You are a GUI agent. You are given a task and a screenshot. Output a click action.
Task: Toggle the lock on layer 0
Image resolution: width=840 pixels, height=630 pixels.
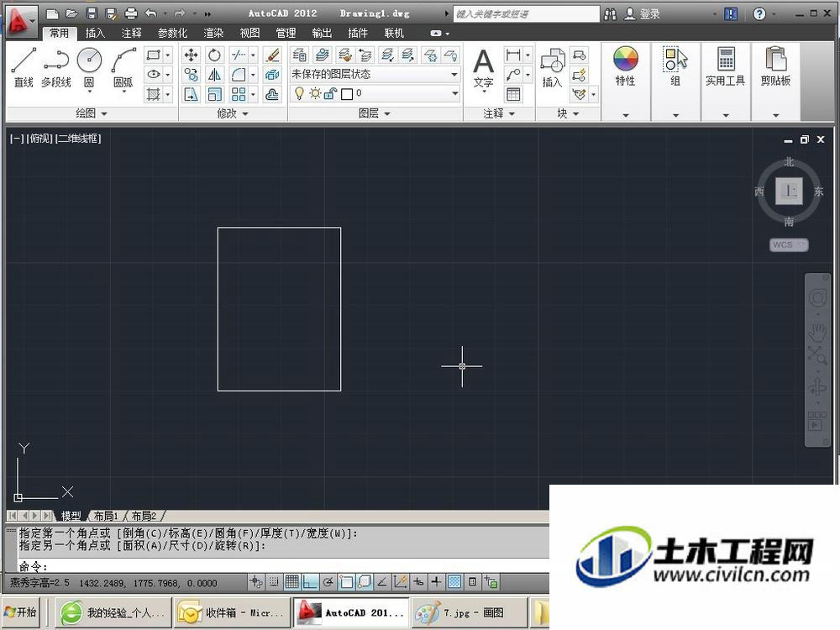(330, 94)
